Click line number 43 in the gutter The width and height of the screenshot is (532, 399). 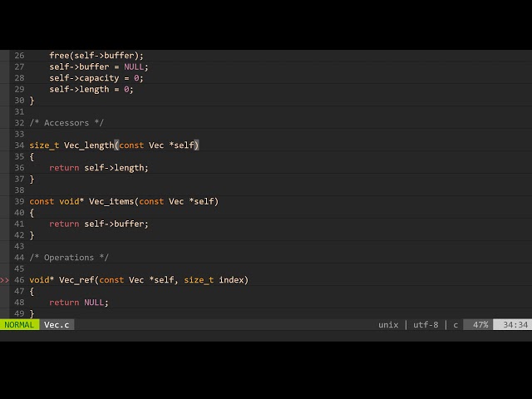coord(19,246)
